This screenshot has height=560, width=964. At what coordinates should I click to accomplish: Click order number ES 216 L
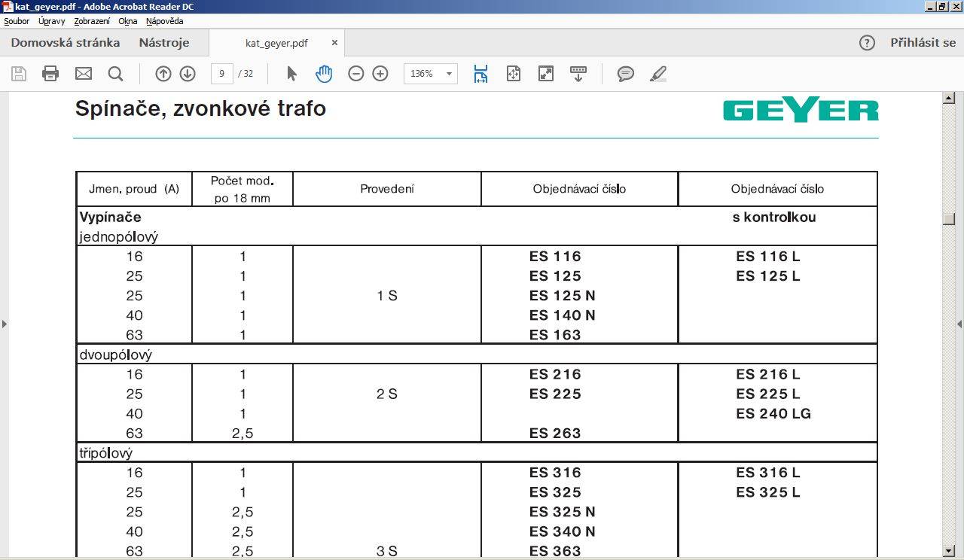tap(768, 374)
